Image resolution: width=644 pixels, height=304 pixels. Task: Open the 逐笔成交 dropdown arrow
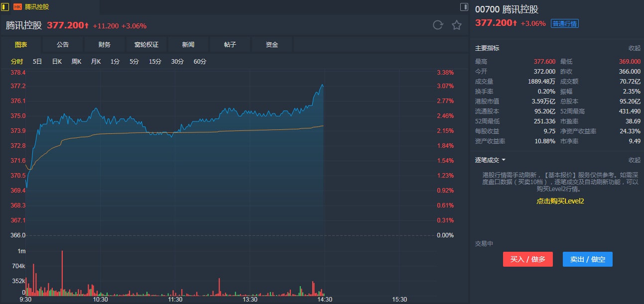(x=504, y=160)
